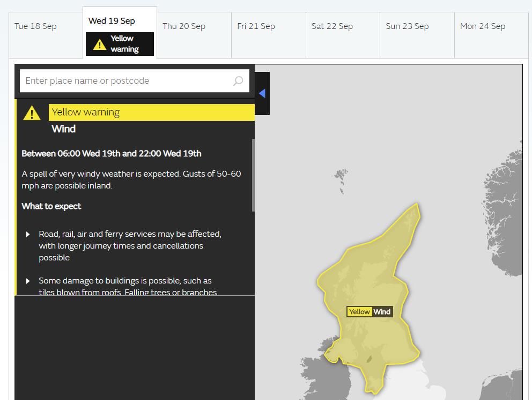Click the warning triangle icon under Wed 19 Sep
Image resolution: width=532 pixels, height=400 pixels.
pos(99,45)
